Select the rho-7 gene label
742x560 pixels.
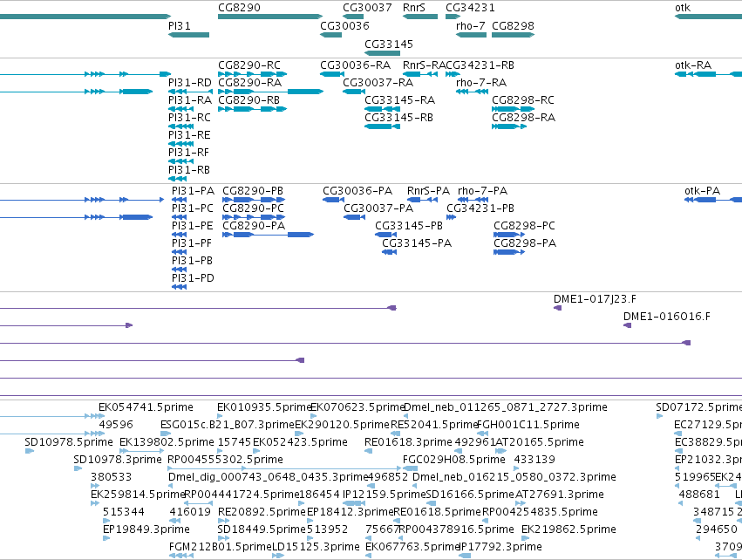click(470, 26)
